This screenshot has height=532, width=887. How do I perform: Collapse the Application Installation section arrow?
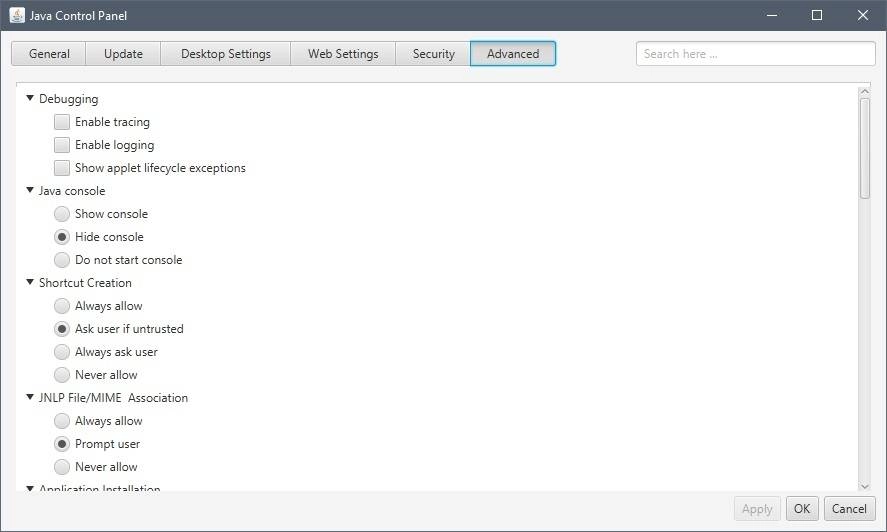(x=30, y=488)
